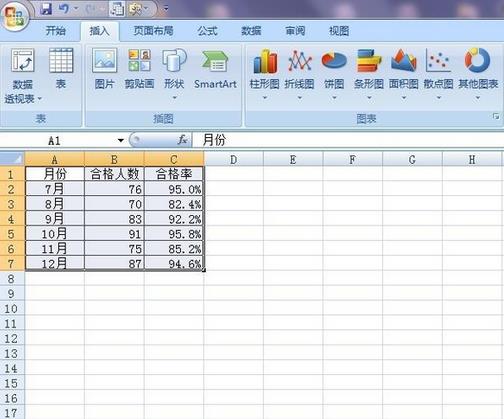Select cell containing 10月
Screen dimensions: 504x419
pos(55,234)
